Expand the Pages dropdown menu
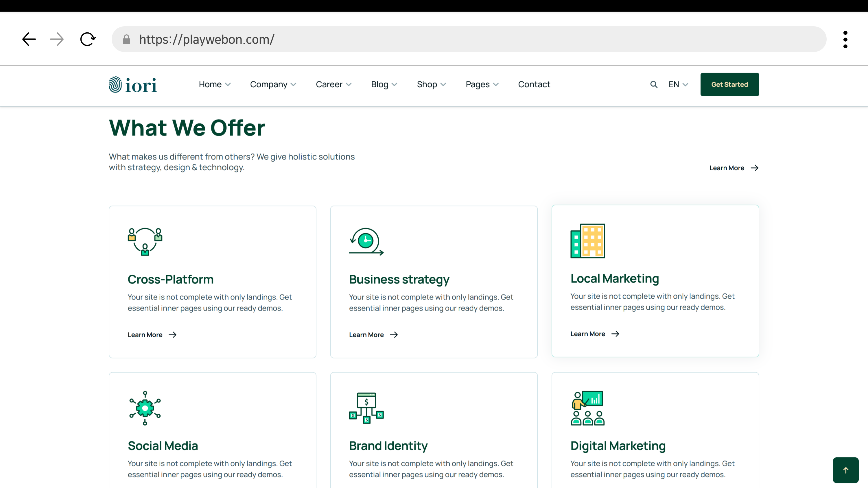Screen dimensions: 868x488 [482, 84]
